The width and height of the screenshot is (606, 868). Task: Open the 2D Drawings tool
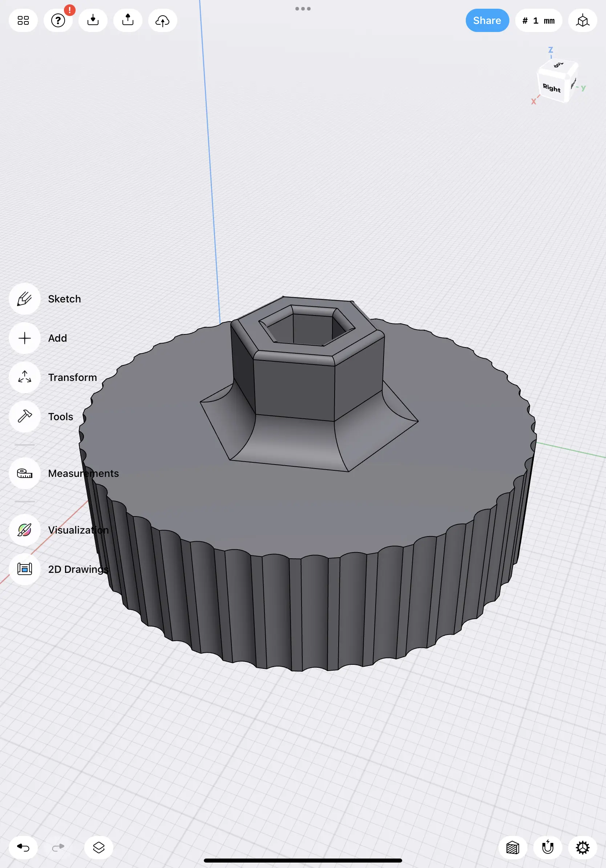[25, 569]
